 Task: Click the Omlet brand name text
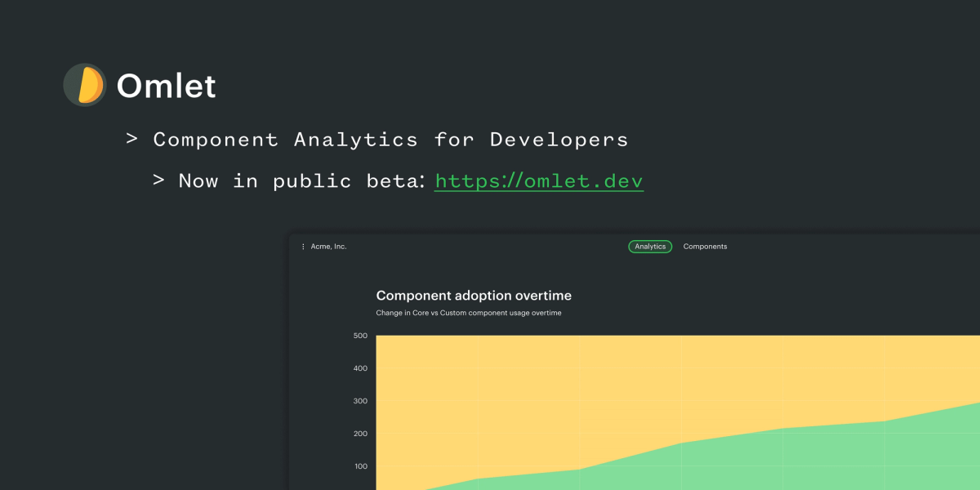167,86
